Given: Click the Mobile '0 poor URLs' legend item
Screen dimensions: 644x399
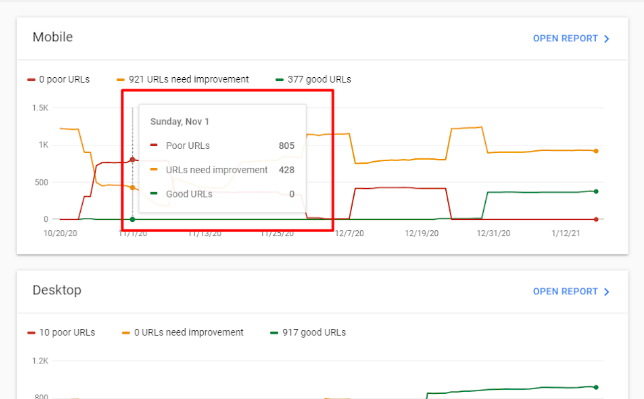Looking at the screenshot, I should (58, 79).
